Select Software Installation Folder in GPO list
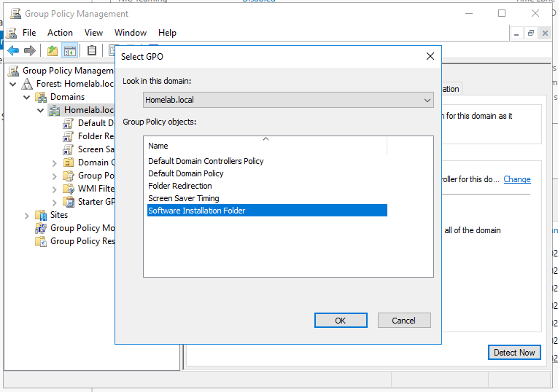Viewport: 558px width, 392px height. [x=267, y=211]
